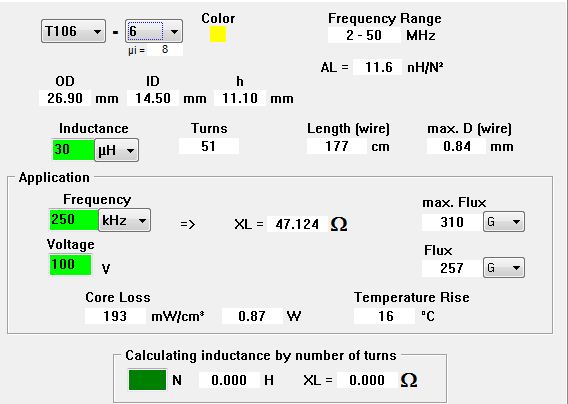Open the Flux G unit dropdown
Image resolution: width=568 pixels, height=404 pixels.
click(504, 268)
